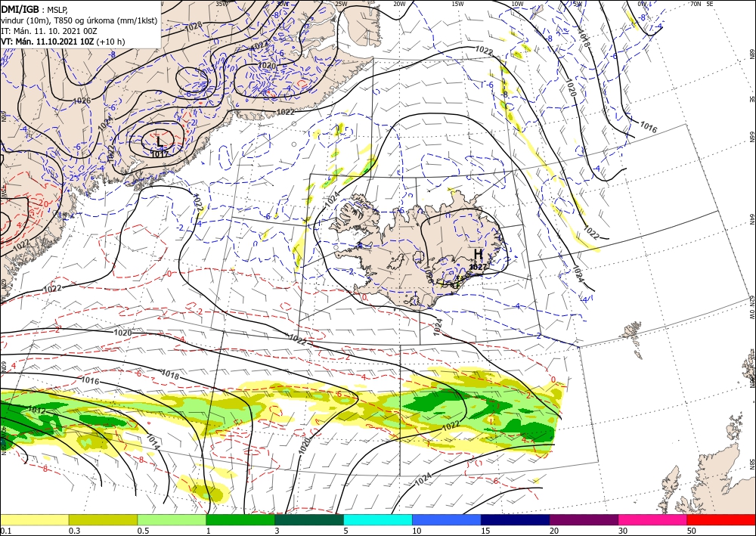Pick the cyan 5–10 legend swatch
This screenshot has height=536, width=756.
(x=378, y=519)
